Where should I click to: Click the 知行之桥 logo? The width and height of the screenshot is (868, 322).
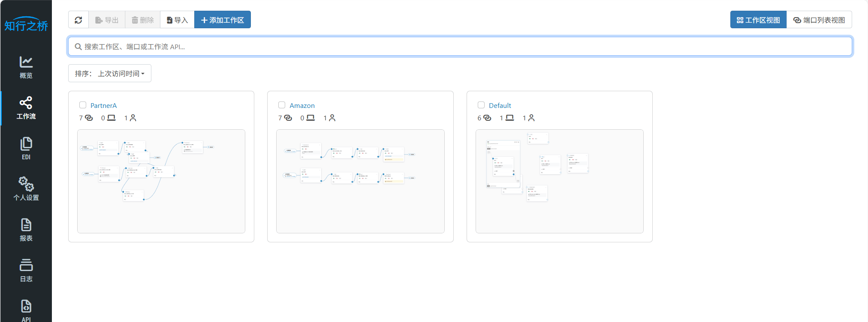click(x=26, y=25)
